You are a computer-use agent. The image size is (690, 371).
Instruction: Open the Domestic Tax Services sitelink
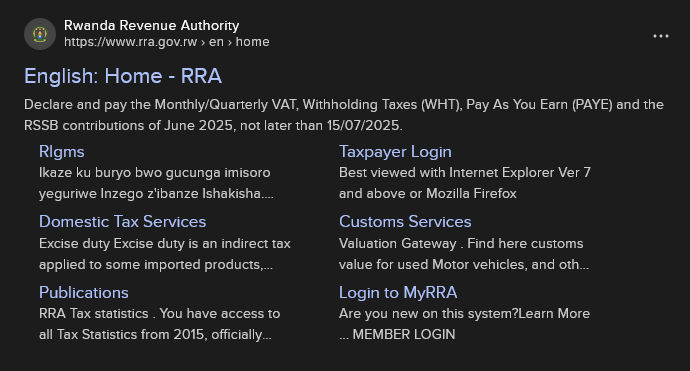pos(122,221)
